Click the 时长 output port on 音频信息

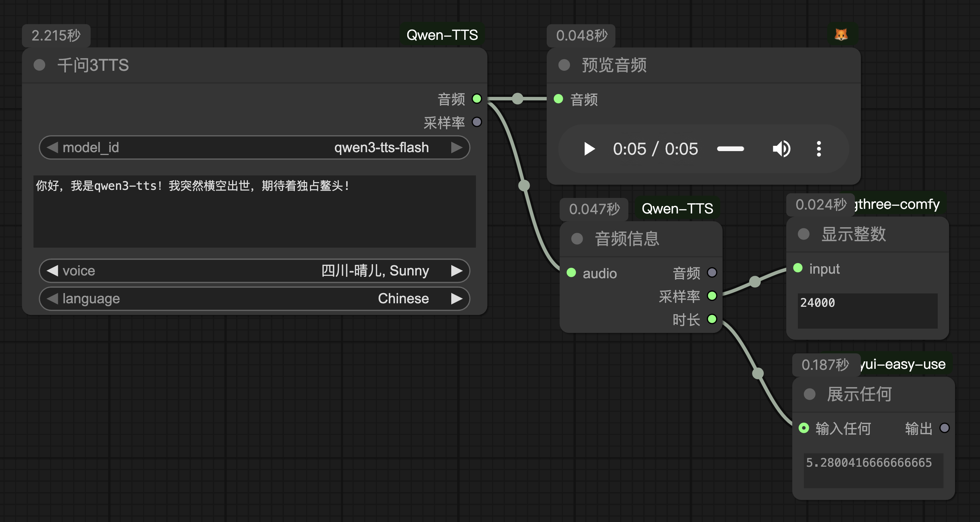tap(712, 319)
